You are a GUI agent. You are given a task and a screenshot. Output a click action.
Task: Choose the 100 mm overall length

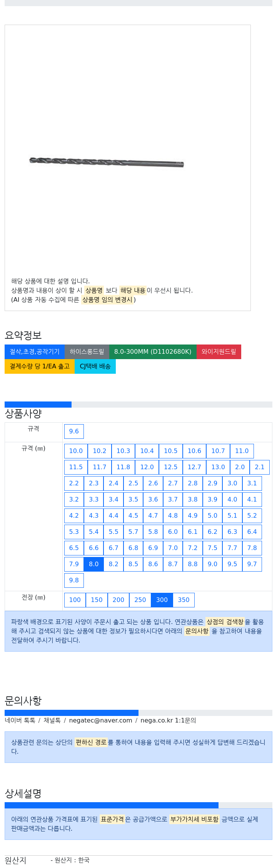point(75,600)
